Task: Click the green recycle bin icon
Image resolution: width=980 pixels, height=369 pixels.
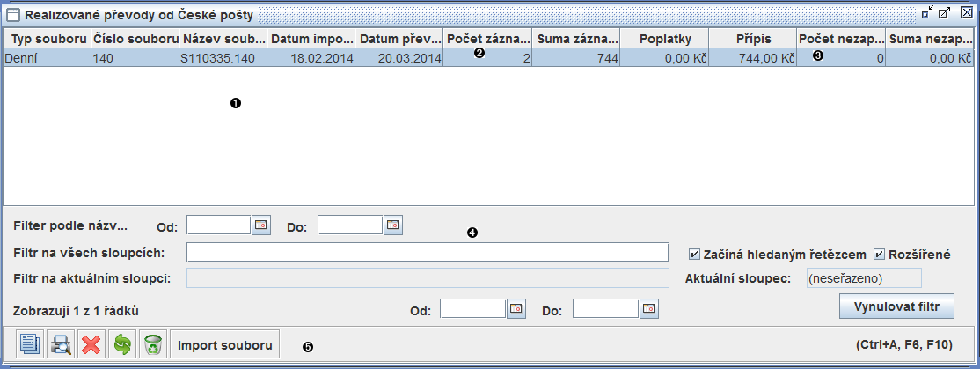Action: coord(153,343)
